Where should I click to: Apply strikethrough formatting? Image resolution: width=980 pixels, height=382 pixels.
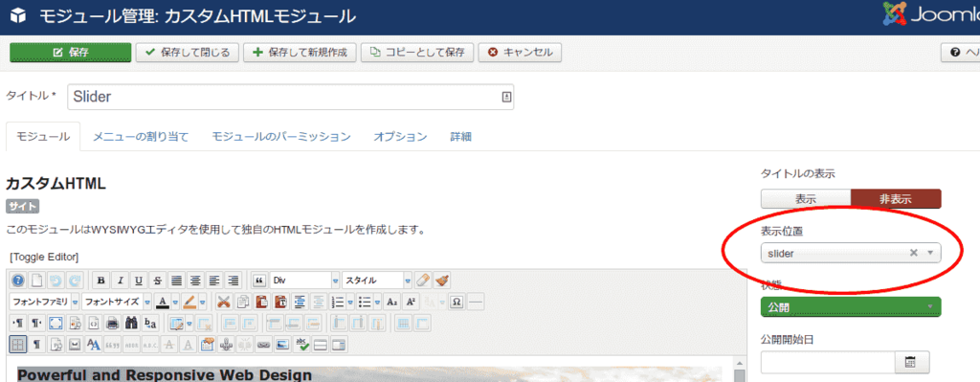click(158, 281)
